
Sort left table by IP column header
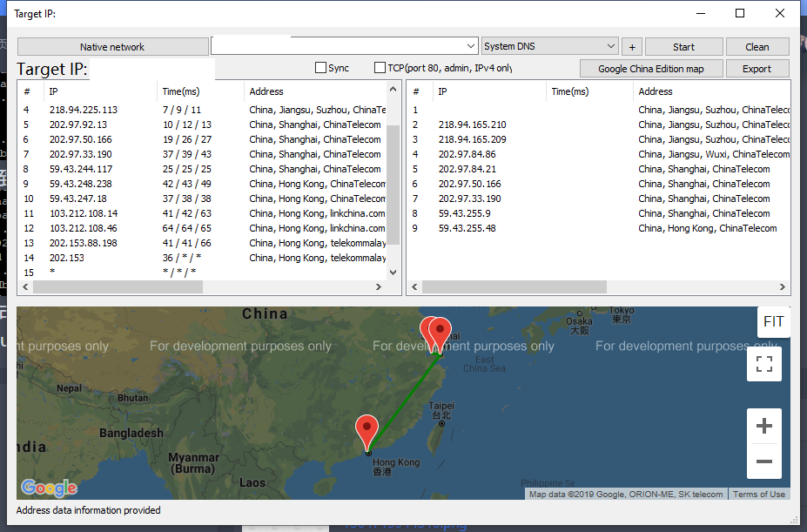[101, 91]
